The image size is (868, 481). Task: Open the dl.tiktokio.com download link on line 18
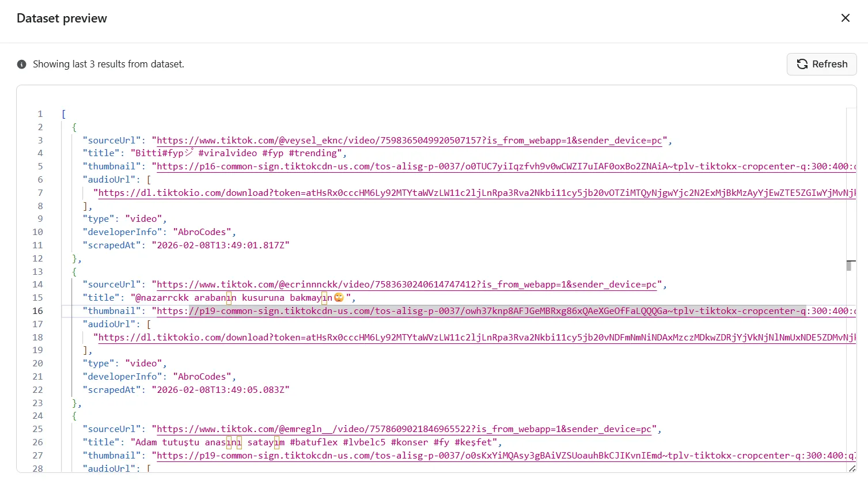(472, 338)
